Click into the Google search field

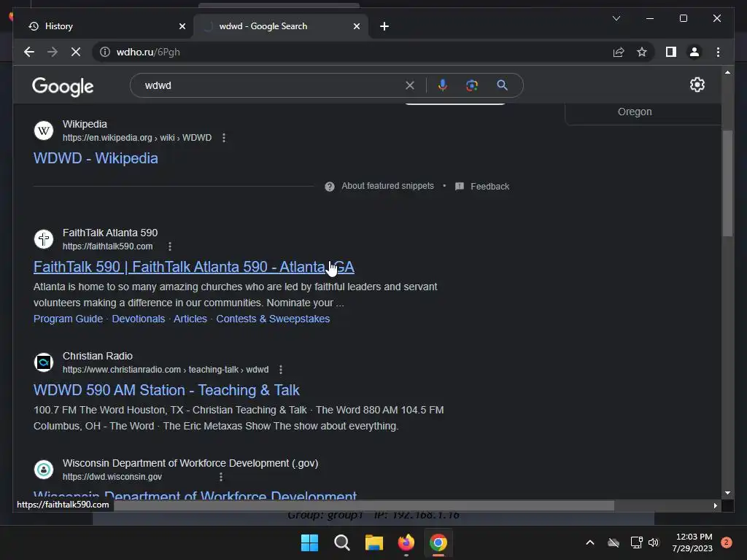tap(271, 85)
